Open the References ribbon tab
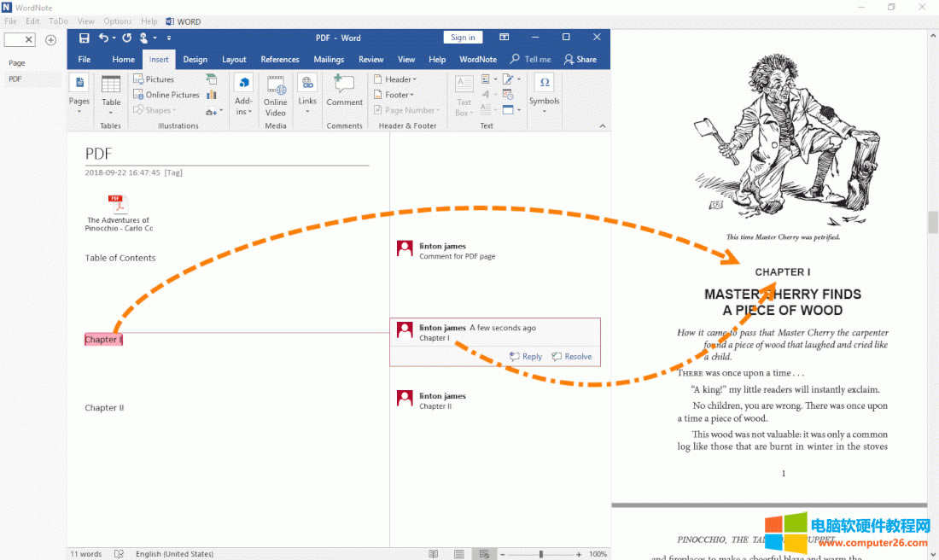This screenshot has height=560, width=939. 279,60
